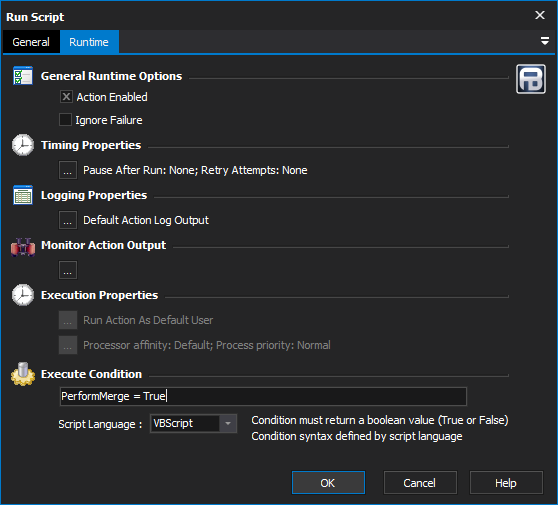Click the Execution Properties clock icon
The width and height of the screenshot is (558, 505).
click(x=23, y=295)
